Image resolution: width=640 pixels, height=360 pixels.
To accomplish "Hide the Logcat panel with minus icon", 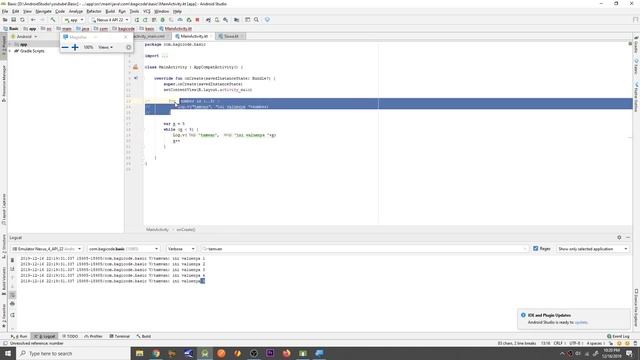I will click(x=628, y=238).
